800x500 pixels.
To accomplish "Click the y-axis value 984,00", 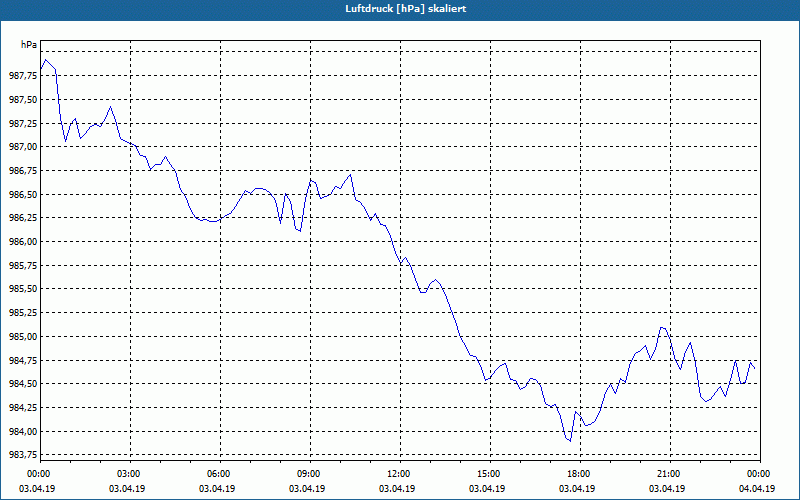I will (23, 432).
